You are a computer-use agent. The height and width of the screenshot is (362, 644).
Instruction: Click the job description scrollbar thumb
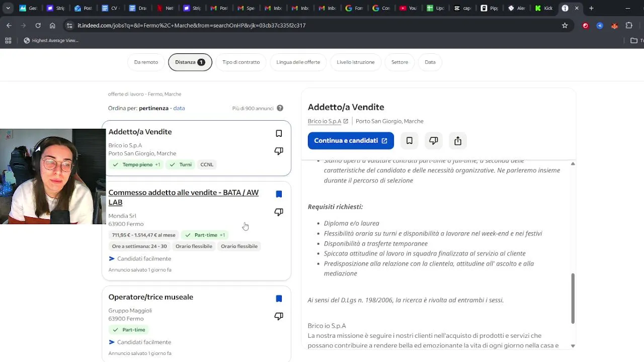coord(573,298)
